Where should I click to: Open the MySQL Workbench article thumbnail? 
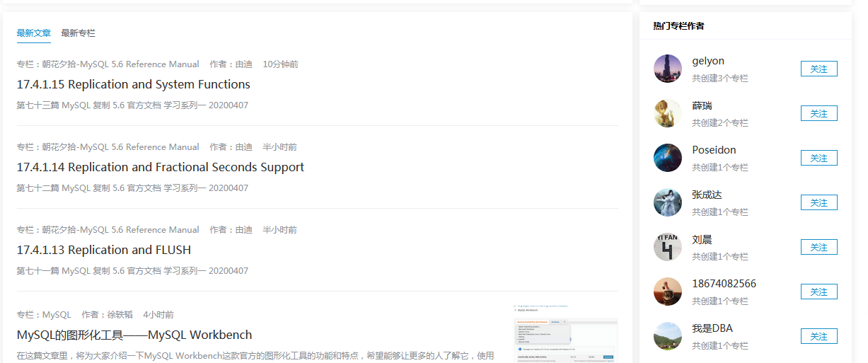pos(565,334)
